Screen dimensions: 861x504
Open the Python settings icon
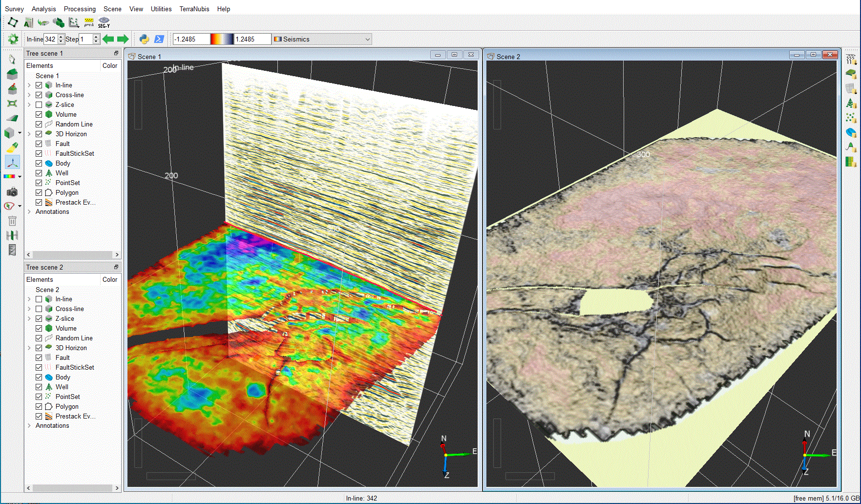[x=144, y=39]
